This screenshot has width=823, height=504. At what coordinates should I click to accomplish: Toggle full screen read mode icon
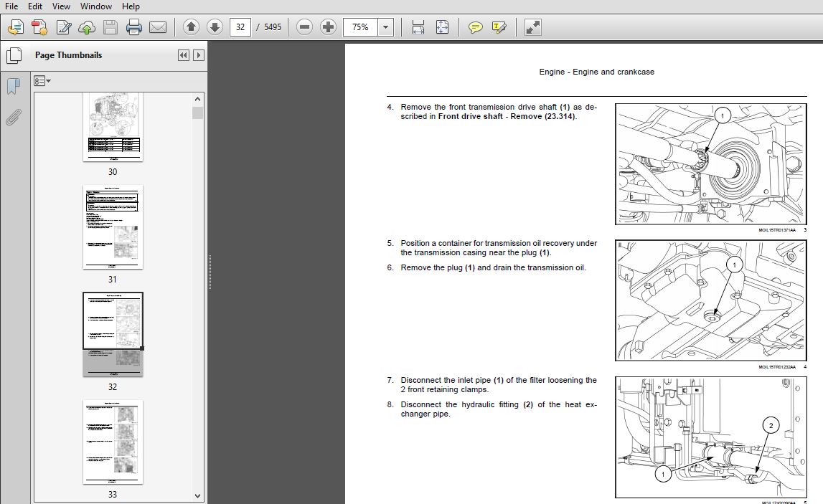coord(532,27)
